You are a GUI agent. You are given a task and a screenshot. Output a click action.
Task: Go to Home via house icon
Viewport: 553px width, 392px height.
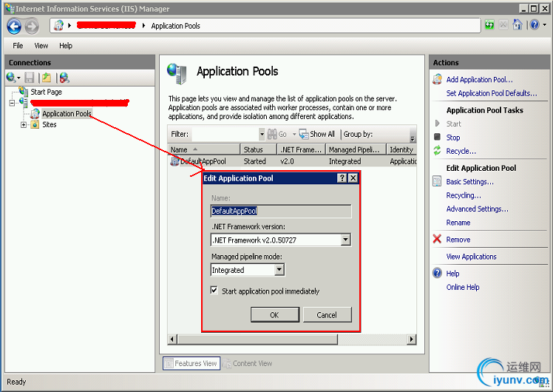point(517,25)
